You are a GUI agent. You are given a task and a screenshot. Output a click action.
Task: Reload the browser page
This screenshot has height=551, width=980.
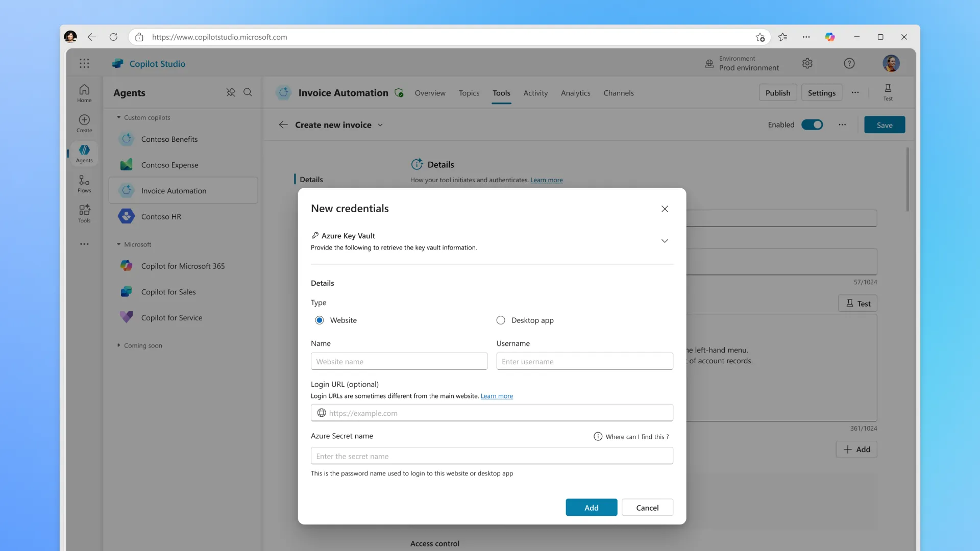[113, 37]
